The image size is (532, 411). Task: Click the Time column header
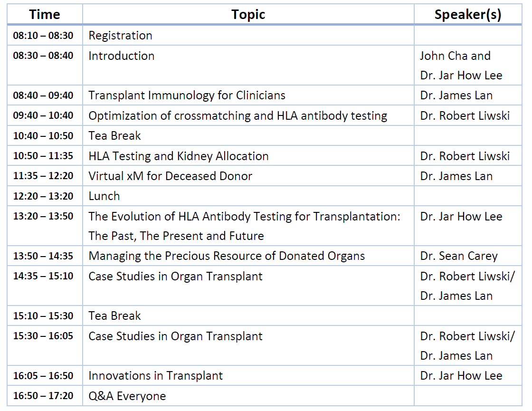45,15
